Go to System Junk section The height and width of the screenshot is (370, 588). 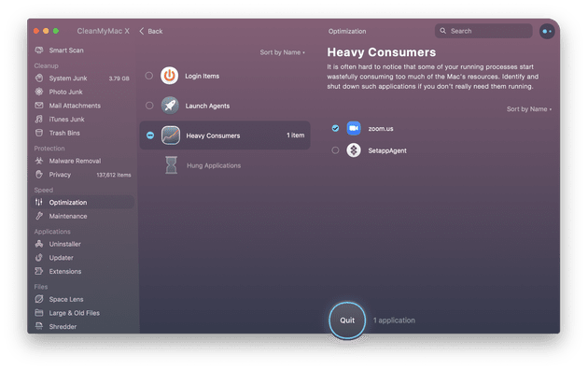tap(82, 78)
